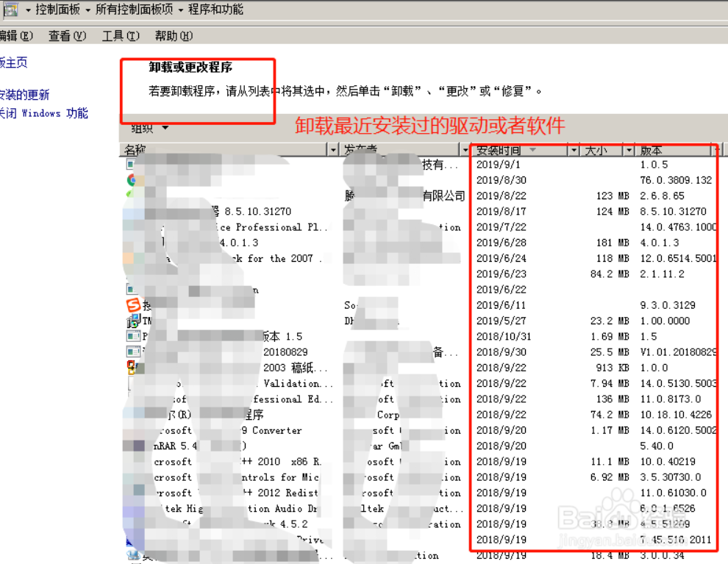Screen dimensions: 728x564
Task: Click the turn Windows features on/off link
Action: pos(43,113)
